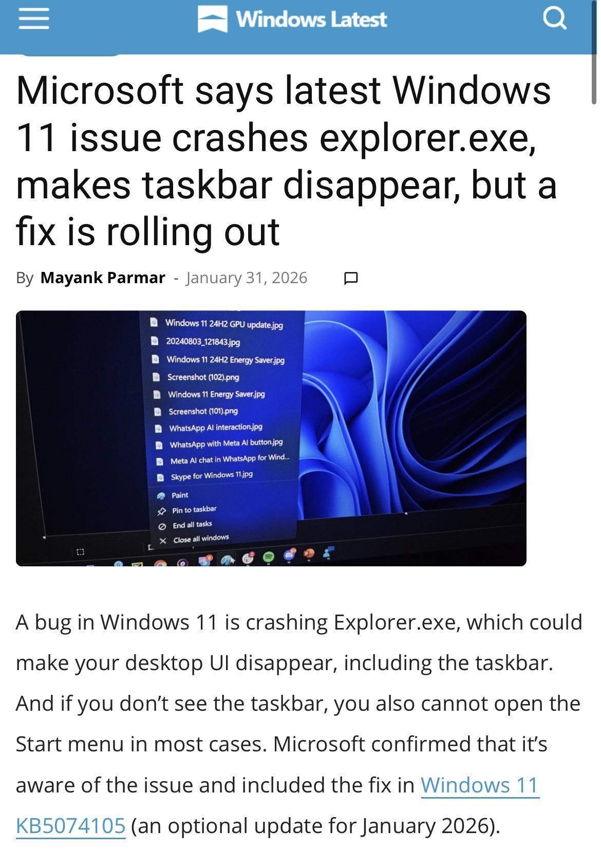Open the hamburger navigation menu
Image resolution: width=601 pixels, height=868 pixels.
click(x=34, y=19)
